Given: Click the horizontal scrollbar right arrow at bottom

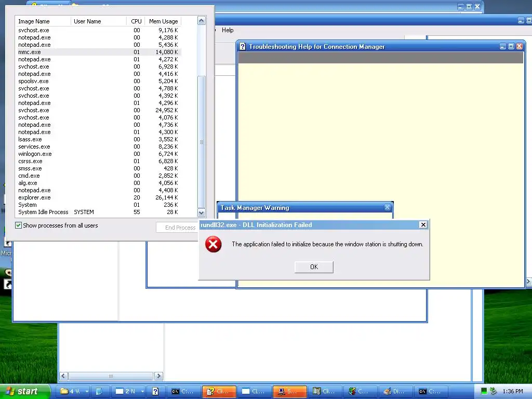Looking at the screenshot, I should pyautogui.click(x=158, y=376).
